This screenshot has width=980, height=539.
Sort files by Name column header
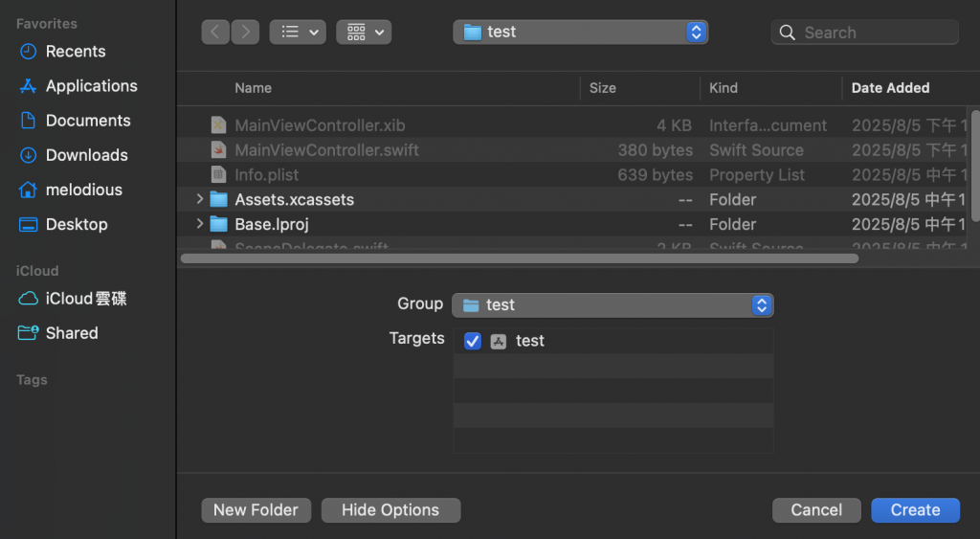[x=254, y=88]
